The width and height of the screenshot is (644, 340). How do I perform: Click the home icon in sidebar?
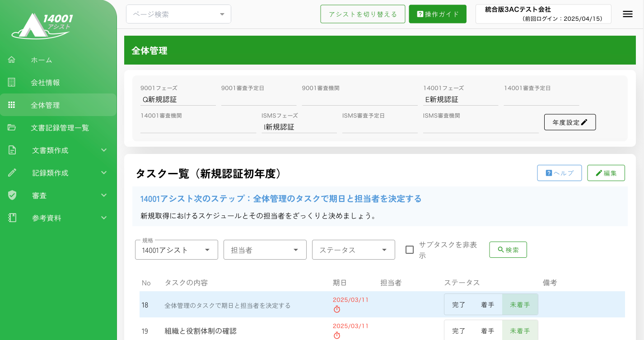pyautogui.click(x=12, y=60)
